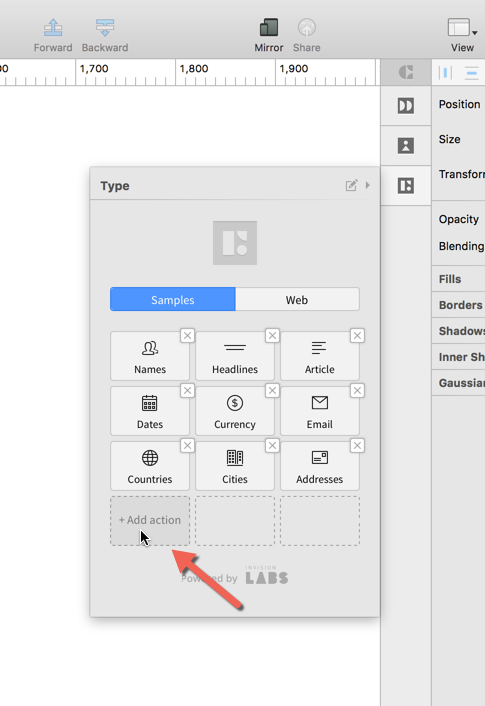Open the View dropdown in toolbar
The width and height of the screenshot is (485, 706).
click(x=462, y=35)
